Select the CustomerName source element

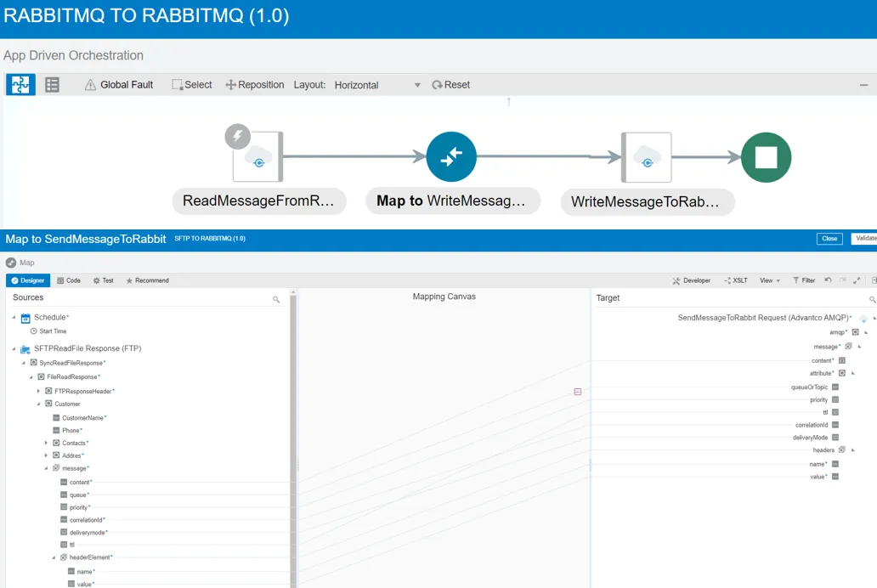(83, 418)
